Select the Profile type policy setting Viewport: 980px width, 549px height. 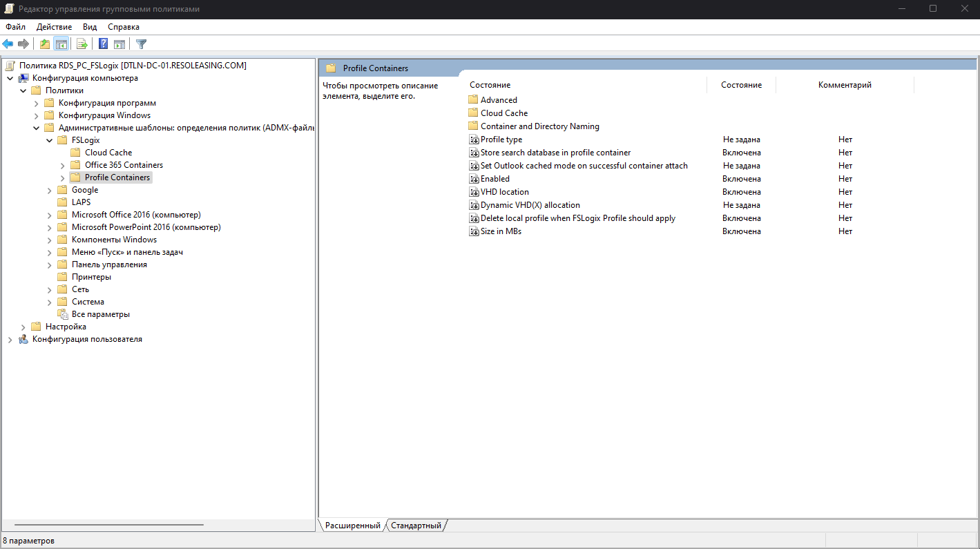(501, 139)
